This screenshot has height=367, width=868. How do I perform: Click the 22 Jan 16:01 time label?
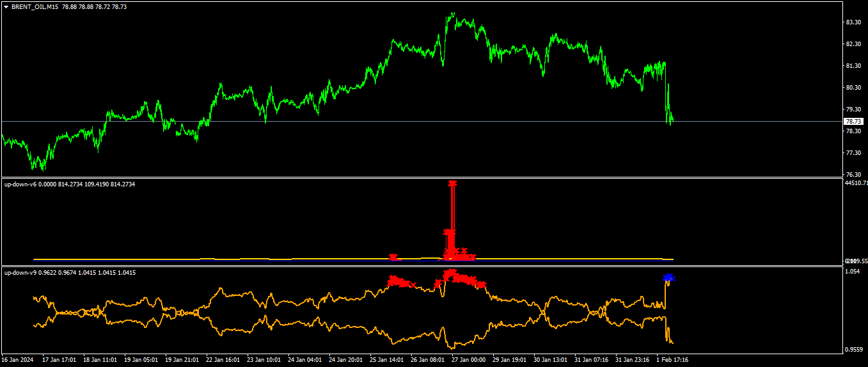(x=223, y=360)
